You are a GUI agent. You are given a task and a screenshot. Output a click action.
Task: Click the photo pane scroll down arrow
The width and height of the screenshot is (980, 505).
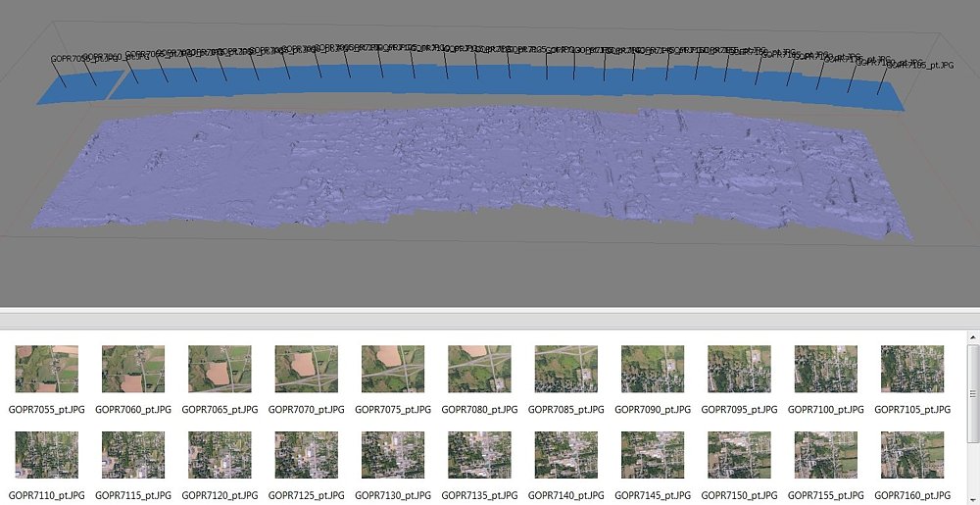pos(972,498)
